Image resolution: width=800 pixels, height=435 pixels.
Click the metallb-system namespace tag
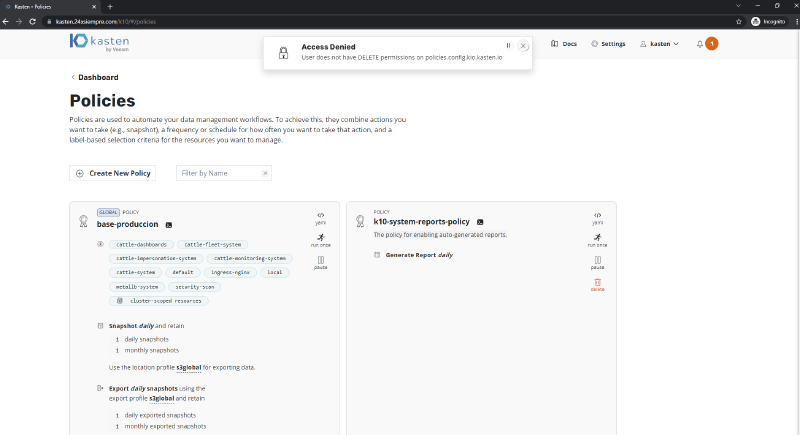137,287
